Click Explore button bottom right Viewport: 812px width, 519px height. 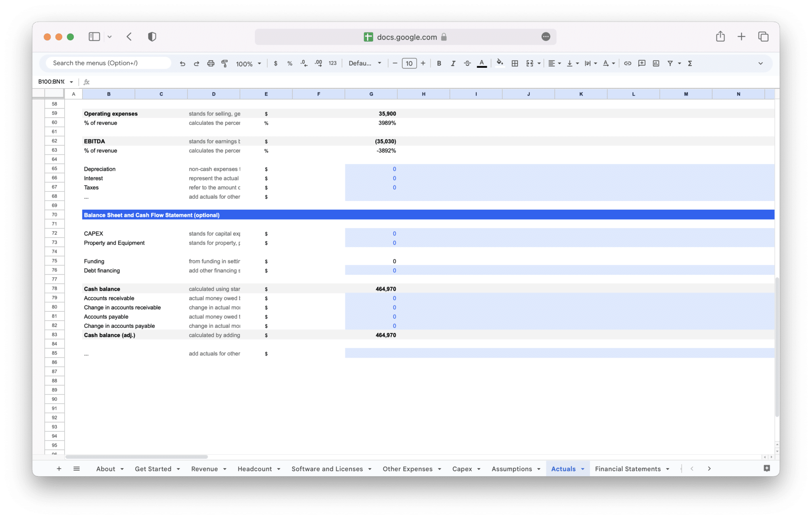767,468
